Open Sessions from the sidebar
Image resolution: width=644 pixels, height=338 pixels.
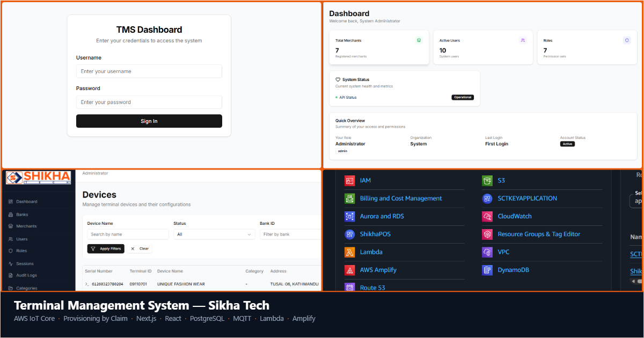25,264
